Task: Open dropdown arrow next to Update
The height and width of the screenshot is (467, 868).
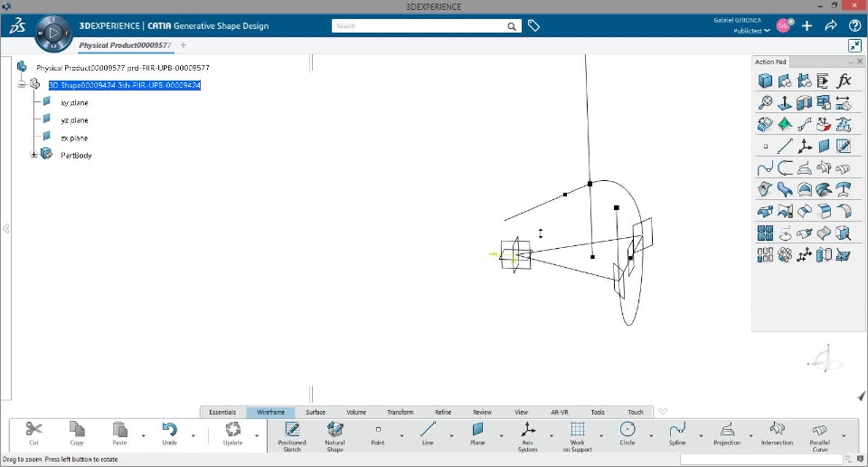Action: (257, 436)
